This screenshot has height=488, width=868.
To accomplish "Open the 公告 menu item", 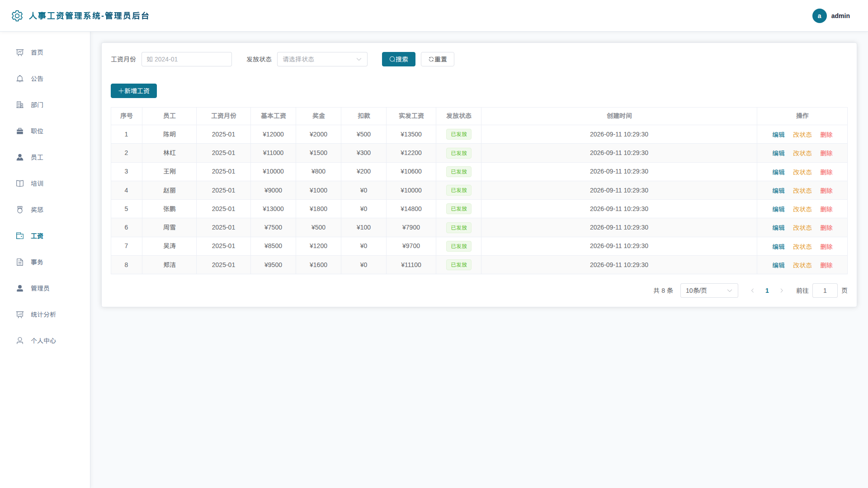I will coord(45,79).
